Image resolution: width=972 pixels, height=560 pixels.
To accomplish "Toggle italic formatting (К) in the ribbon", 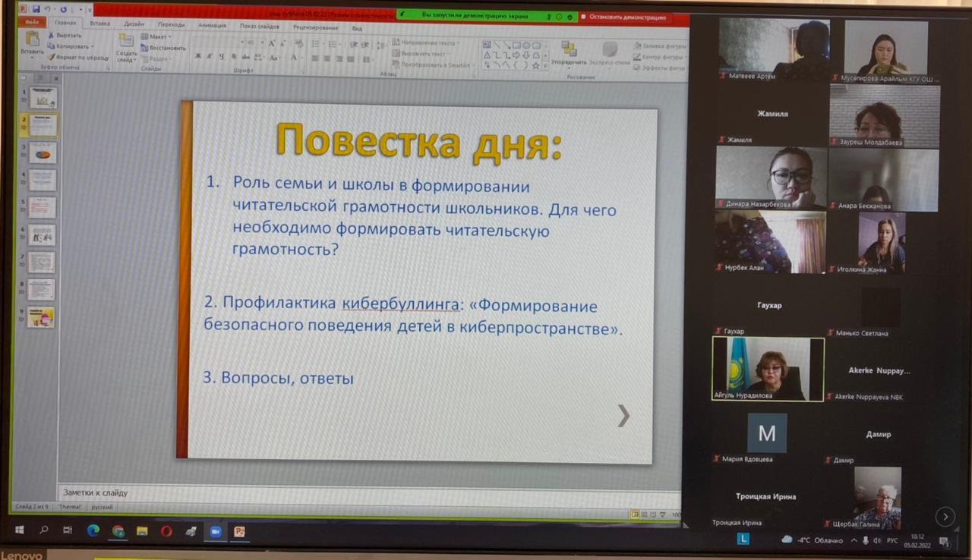I will point(210,57).
